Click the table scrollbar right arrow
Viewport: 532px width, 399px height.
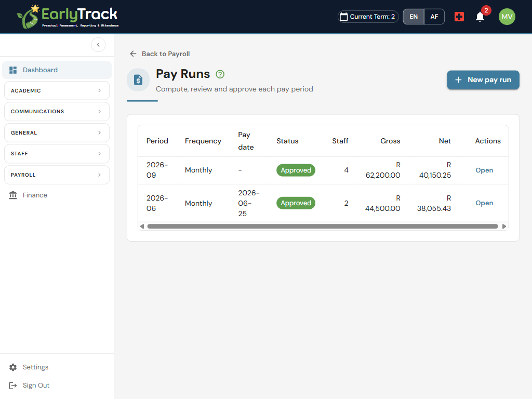point(504,227)
